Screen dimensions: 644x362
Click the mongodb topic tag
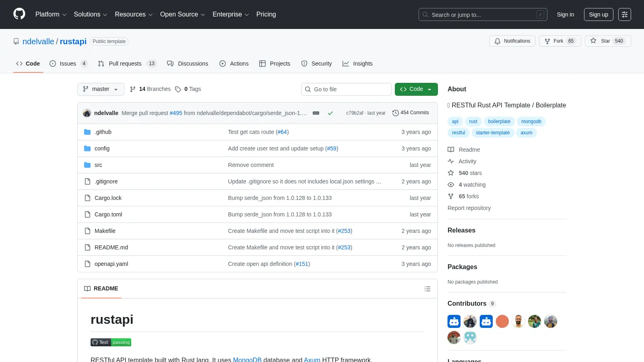(x=531, y=121)
